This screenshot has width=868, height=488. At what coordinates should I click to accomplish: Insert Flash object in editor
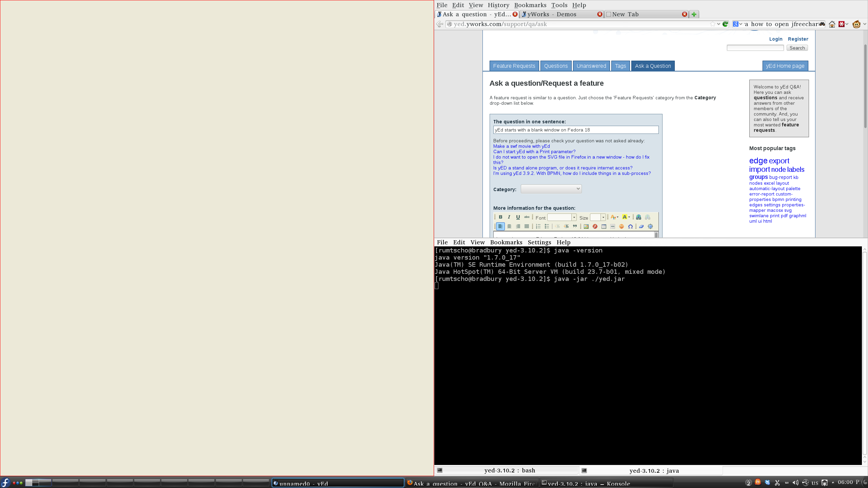click(x=595, y=226)
